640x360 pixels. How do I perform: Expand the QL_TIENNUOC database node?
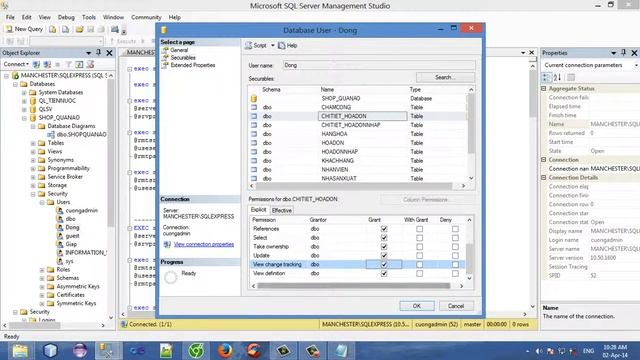24,101
